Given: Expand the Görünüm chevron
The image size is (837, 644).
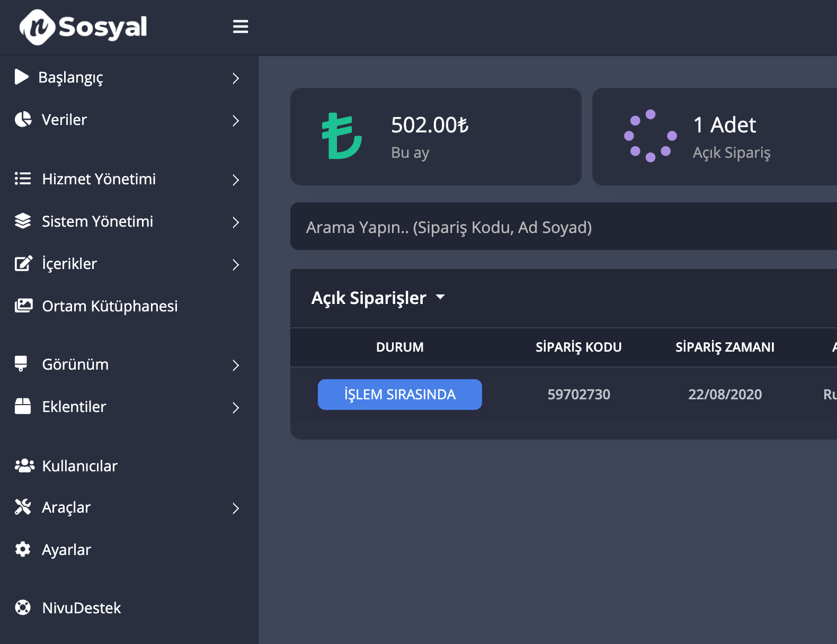Looking at the screenshot, I should click(x=236, y=365).
